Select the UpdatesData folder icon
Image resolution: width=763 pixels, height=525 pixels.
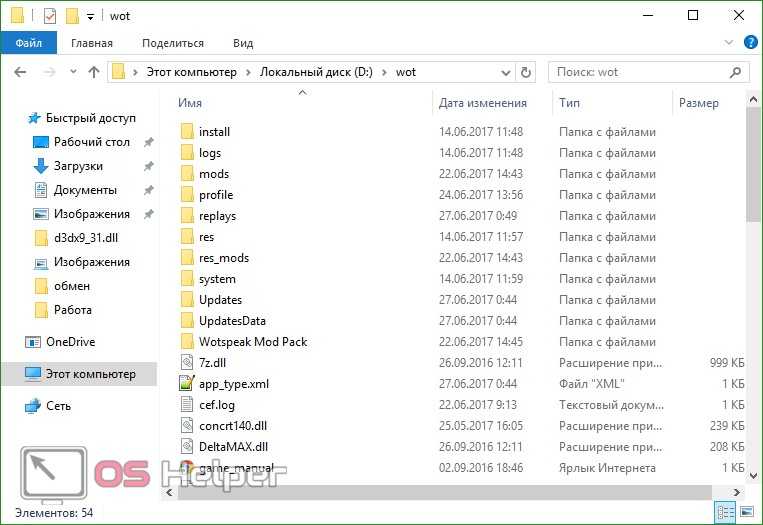coord(187,321)
